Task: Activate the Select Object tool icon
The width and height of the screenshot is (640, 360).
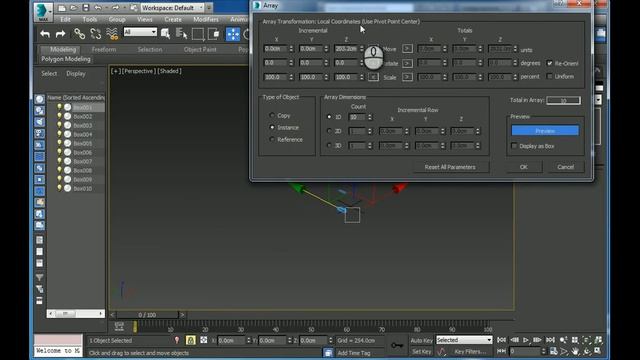Action: click(x=165, y=34)
